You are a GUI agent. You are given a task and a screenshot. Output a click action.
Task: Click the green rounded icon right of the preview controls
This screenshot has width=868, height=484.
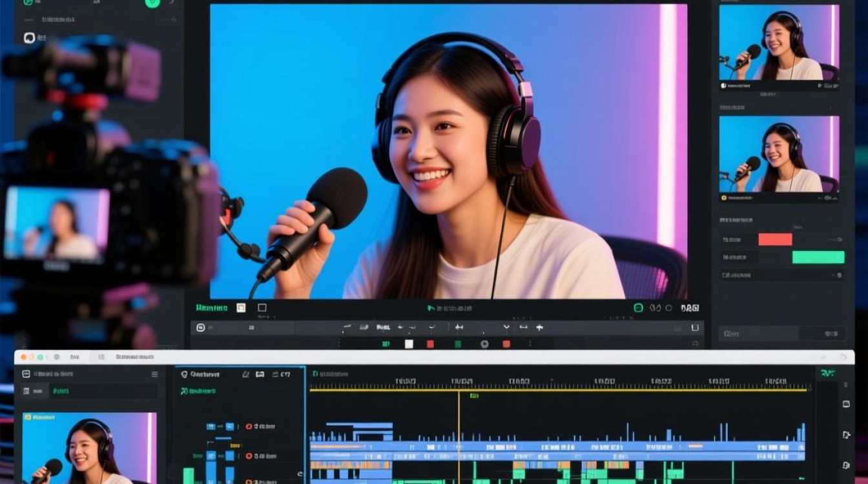coord(638,308)
